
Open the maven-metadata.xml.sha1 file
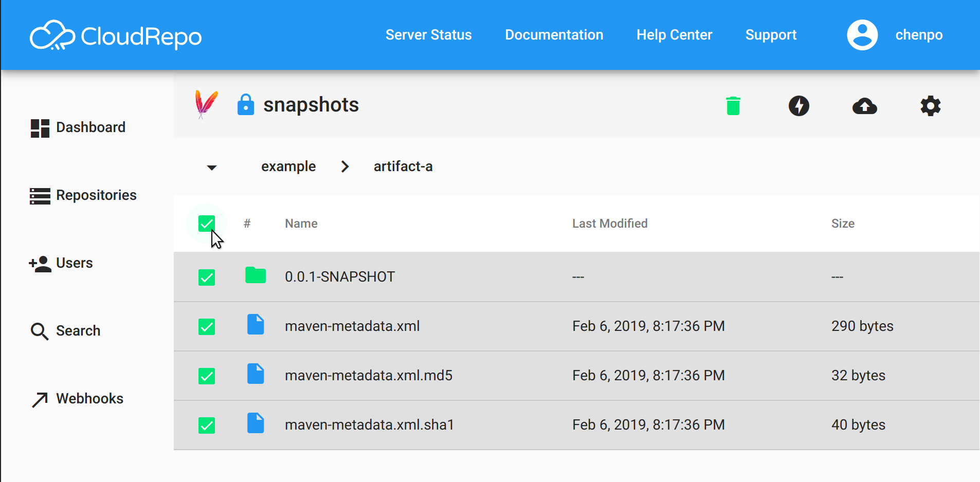coord(369,424)
